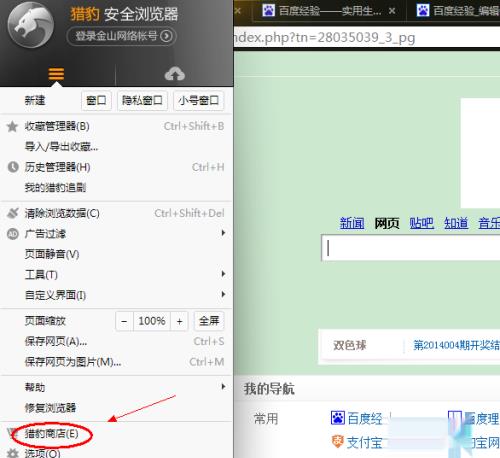The width and height of the screenshot is (500, 458).
Task: Select 我的猎豹追剧 menu entry
Action: point(115,187)
